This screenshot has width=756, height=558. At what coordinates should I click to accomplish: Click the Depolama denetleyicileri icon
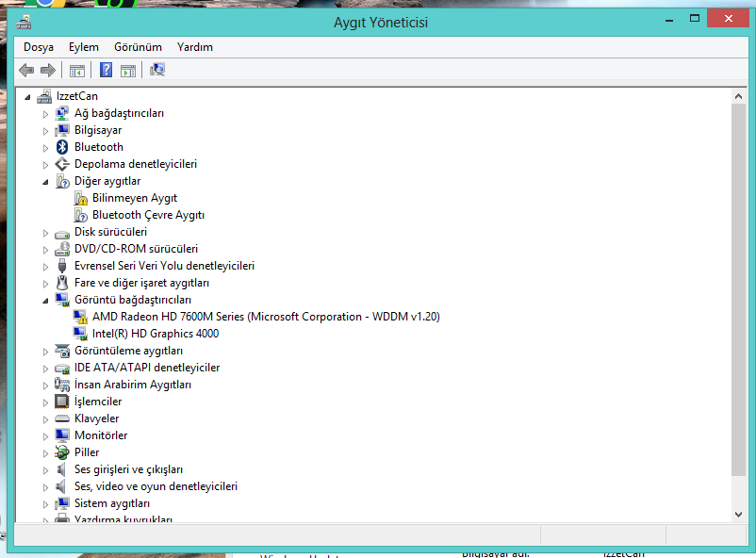point(62,164)
